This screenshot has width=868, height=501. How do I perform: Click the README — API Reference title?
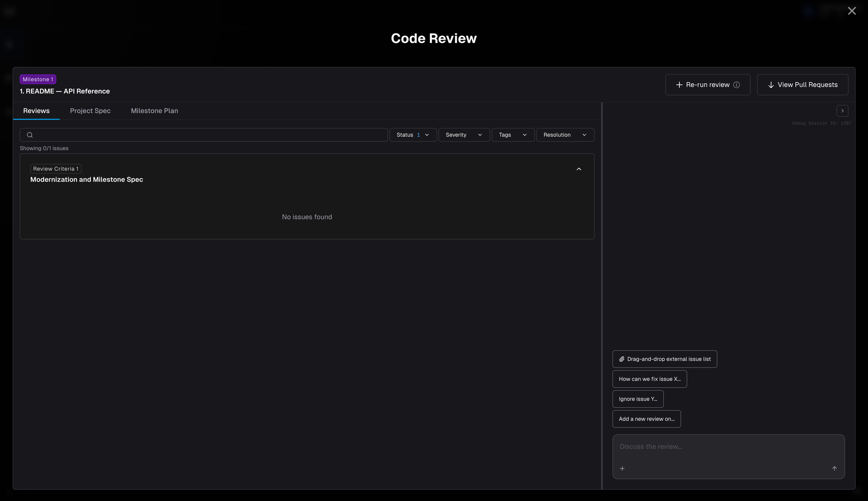[x=65, y=91]
